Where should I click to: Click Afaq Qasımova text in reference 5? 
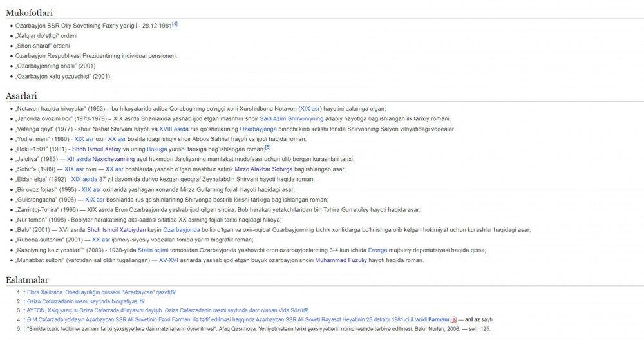point(237,329)
